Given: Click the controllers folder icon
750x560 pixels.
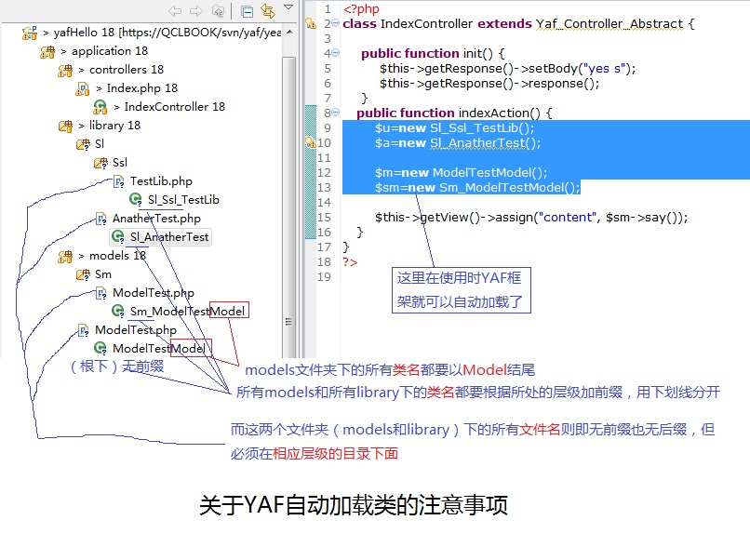Looking at the screenshot, I should (65, 71).
